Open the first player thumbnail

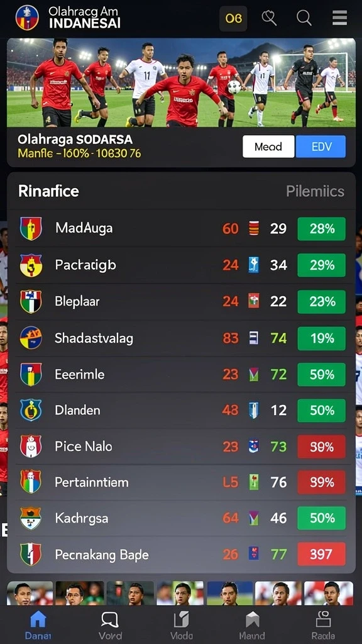[30, 593]
